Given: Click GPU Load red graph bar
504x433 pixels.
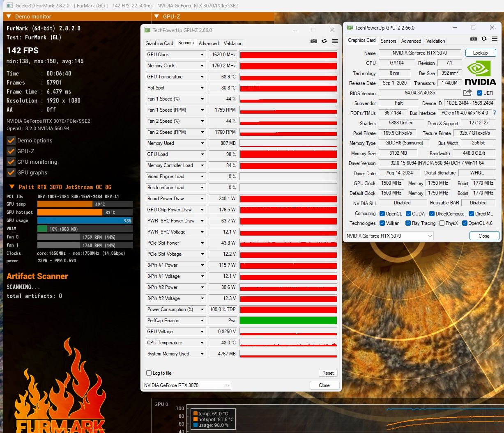Looking at the screenshot, I should point(288,154).
